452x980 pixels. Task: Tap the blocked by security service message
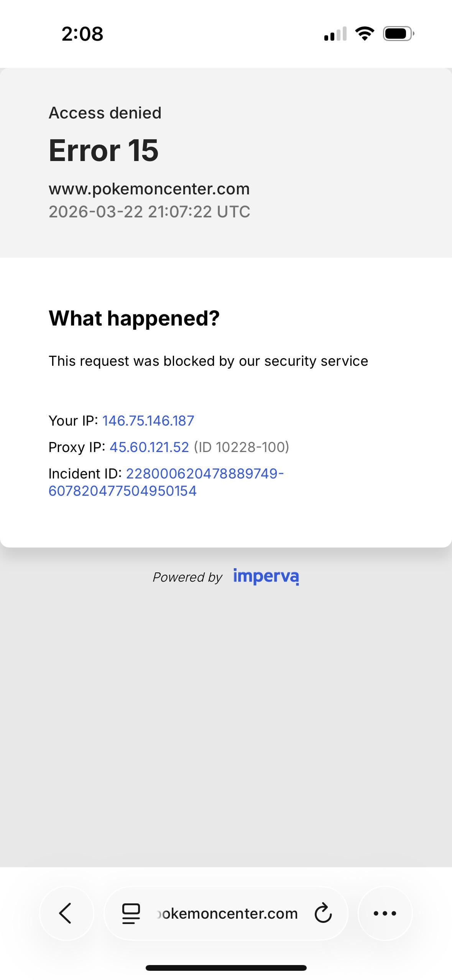coord(208,361)
